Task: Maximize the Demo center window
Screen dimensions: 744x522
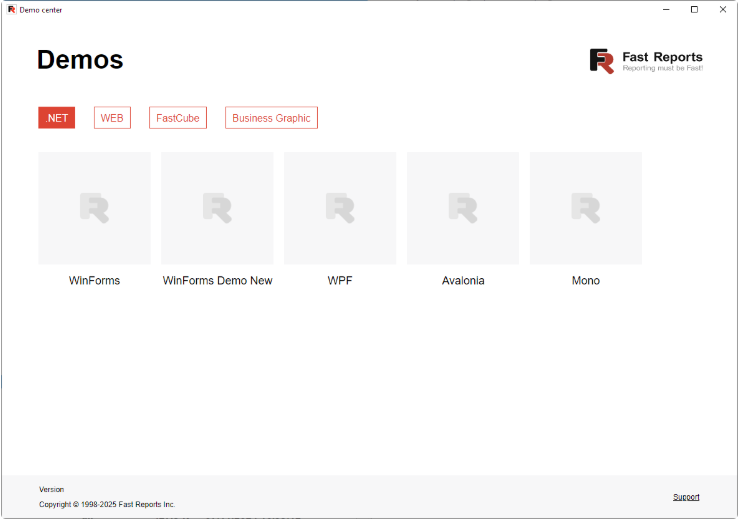Action: [694, 9]
